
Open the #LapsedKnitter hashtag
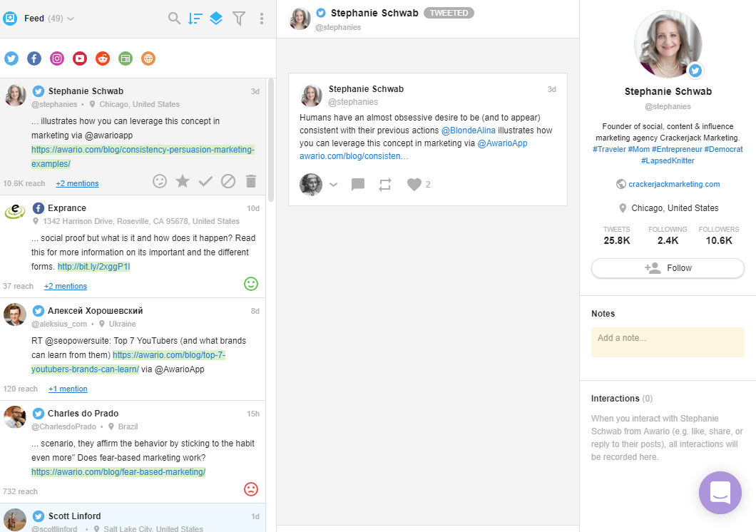(x=668, y=161)
